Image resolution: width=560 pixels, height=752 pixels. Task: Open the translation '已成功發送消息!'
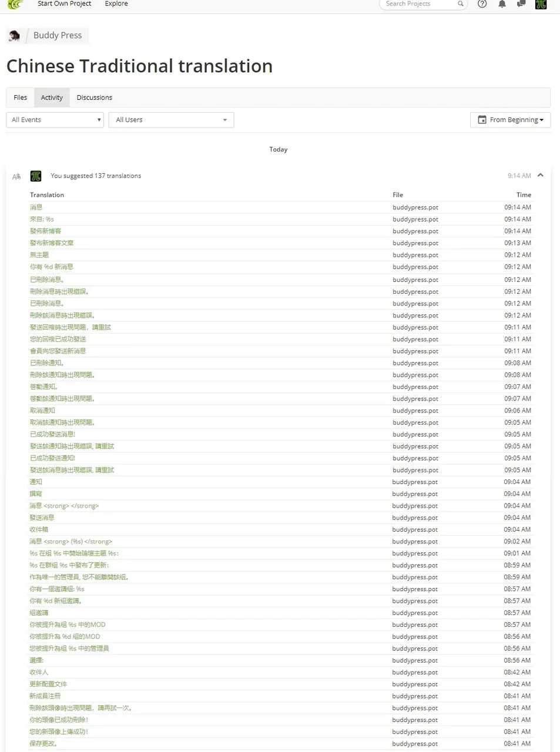pos(53,434)
